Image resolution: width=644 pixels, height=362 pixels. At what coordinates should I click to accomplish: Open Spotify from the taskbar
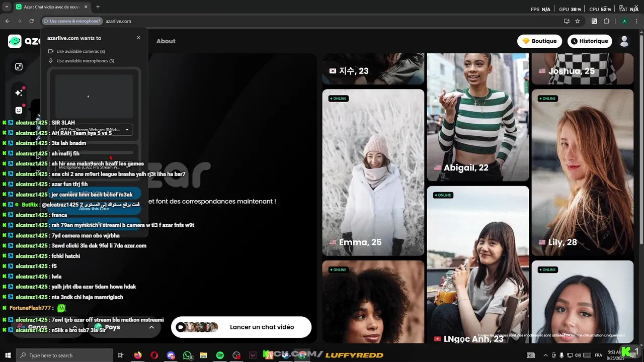[x=220, y=355]
